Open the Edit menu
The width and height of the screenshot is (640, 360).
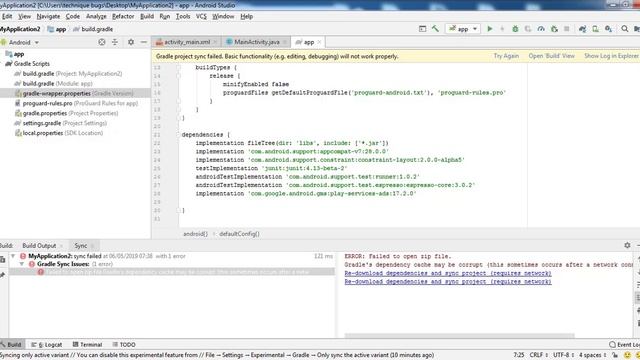[x=7, y=16]
